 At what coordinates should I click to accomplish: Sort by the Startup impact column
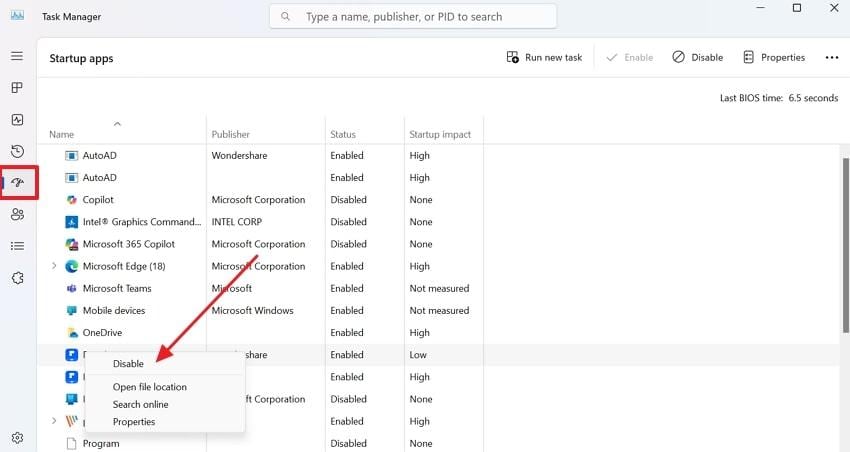(440, 134)
